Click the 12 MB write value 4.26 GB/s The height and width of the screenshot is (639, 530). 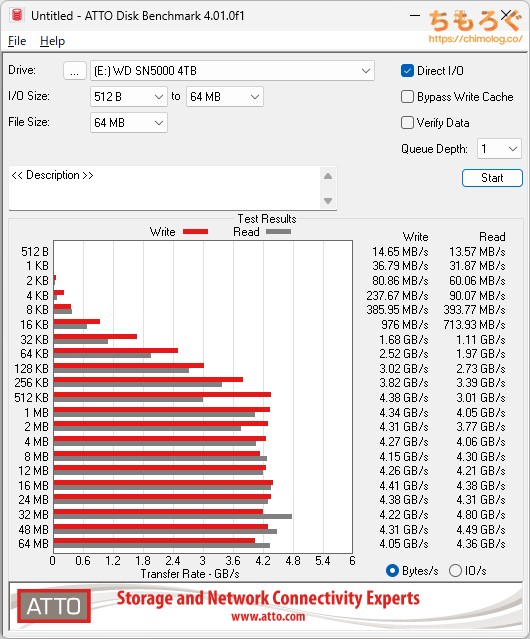pyautogui.click(x=404, y=471)
